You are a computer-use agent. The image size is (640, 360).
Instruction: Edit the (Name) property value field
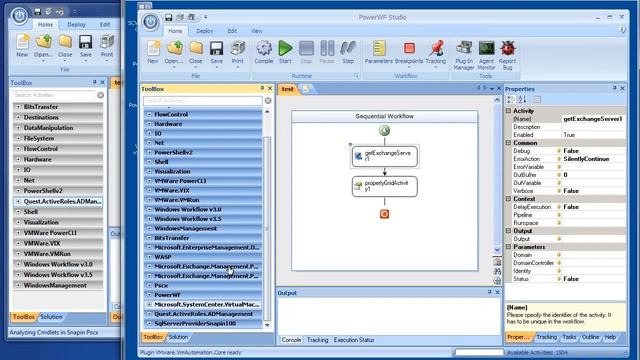click(x=593, y=119)
